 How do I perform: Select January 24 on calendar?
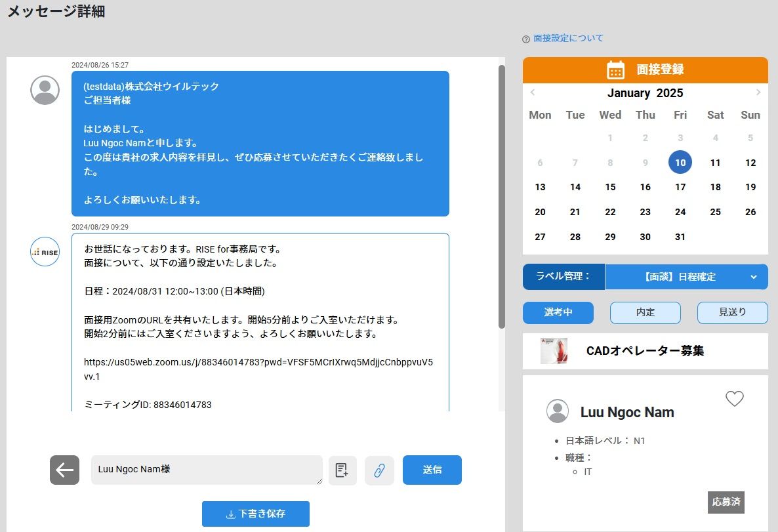coord(680,212)
